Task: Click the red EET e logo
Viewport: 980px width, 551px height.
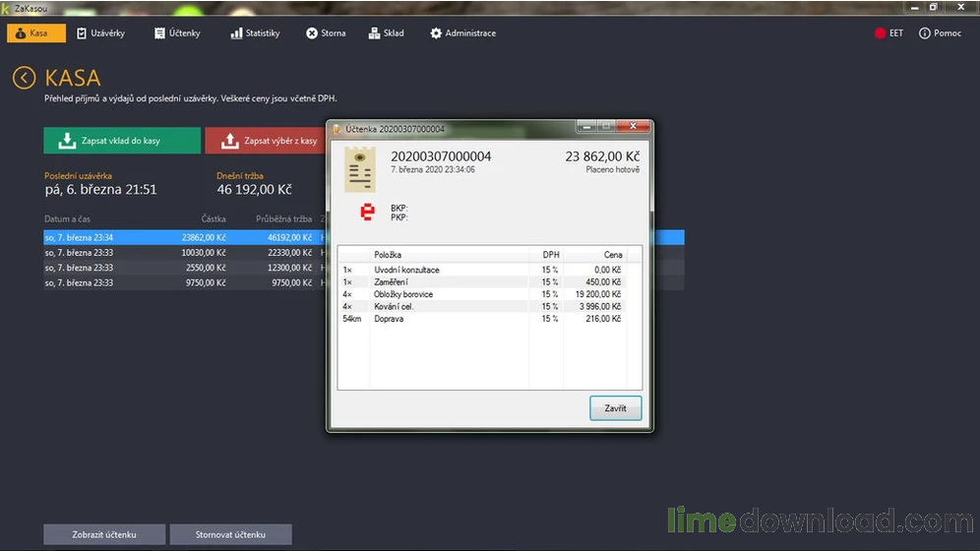Action: 368,213
